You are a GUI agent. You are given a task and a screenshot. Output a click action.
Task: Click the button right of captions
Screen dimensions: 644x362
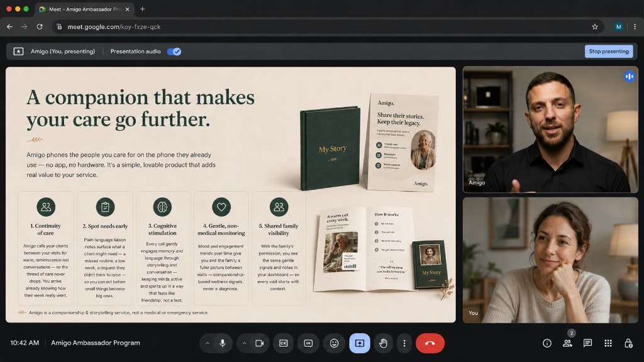point(308,343)
